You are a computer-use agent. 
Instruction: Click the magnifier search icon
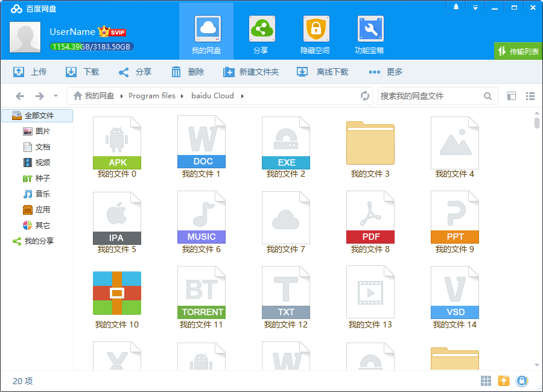coord(487,96)
